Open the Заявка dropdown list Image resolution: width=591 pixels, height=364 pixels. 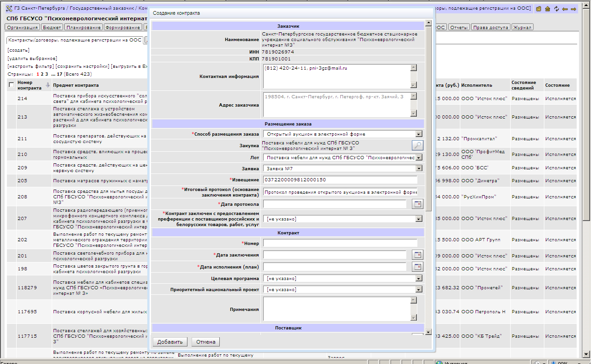[418, 168]
